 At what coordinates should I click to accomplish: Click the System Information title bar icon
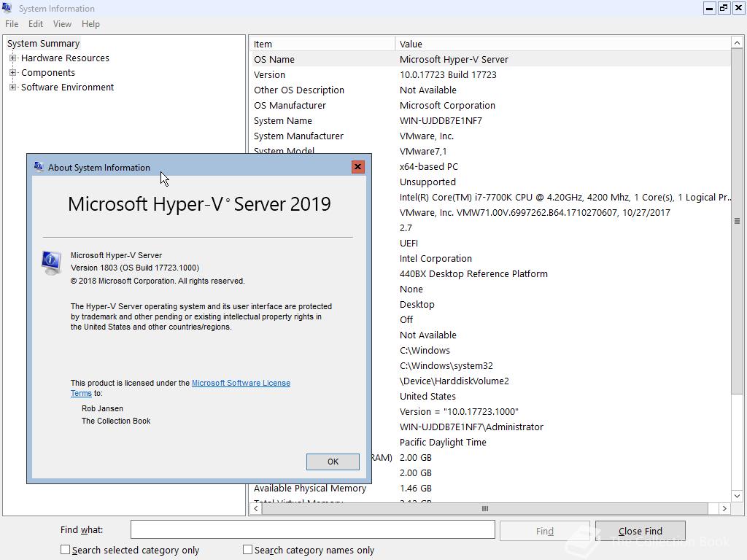coord(7,7)
